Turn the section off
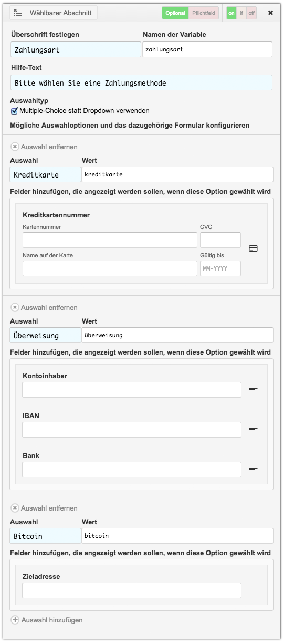 click(251, 13)
